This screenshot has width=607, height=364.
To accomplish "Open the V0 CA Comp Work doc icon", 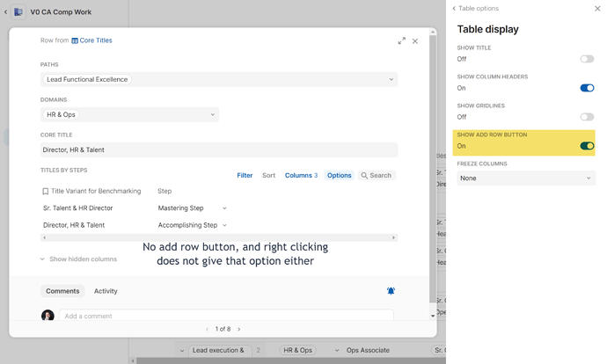I will point(18,12).
